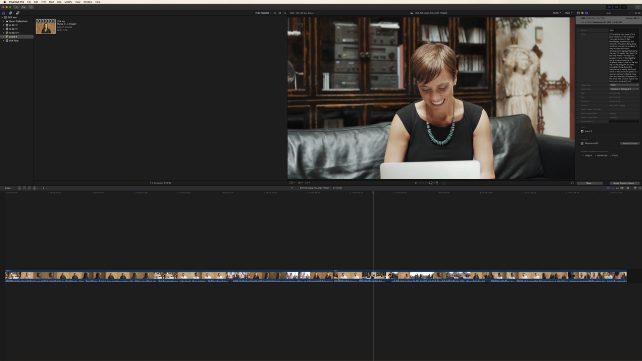Open the metadata view dropdown at the inspector bottom
This screenshot has height=361, width=642.
[x=590, y=183]
